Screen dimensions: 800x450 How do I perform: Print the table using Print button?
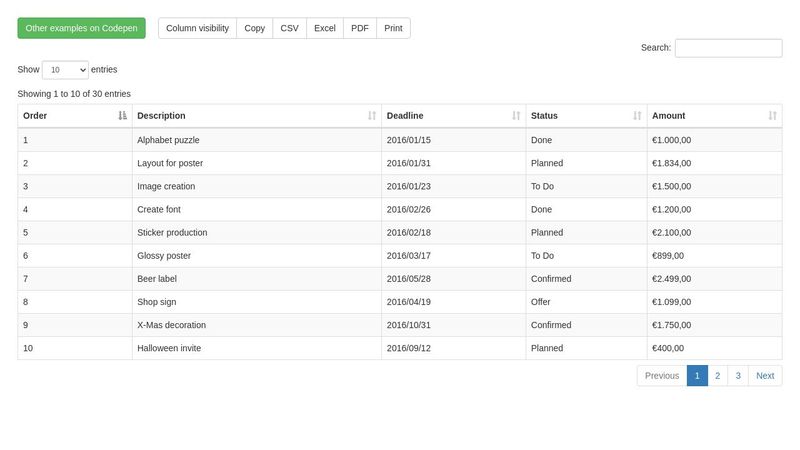(393, 28)
